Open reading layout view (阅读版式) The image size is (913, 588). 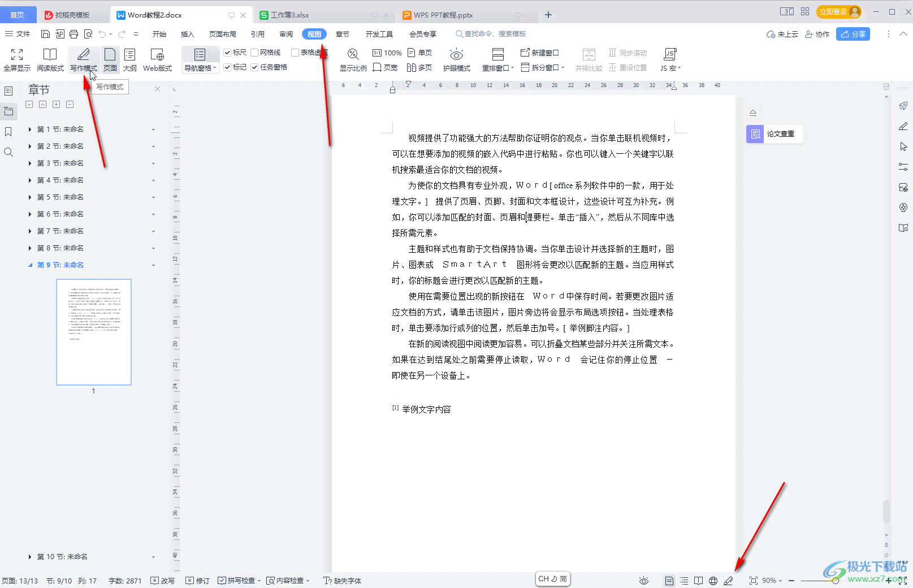pyautogui.click(x=50, y=60)
